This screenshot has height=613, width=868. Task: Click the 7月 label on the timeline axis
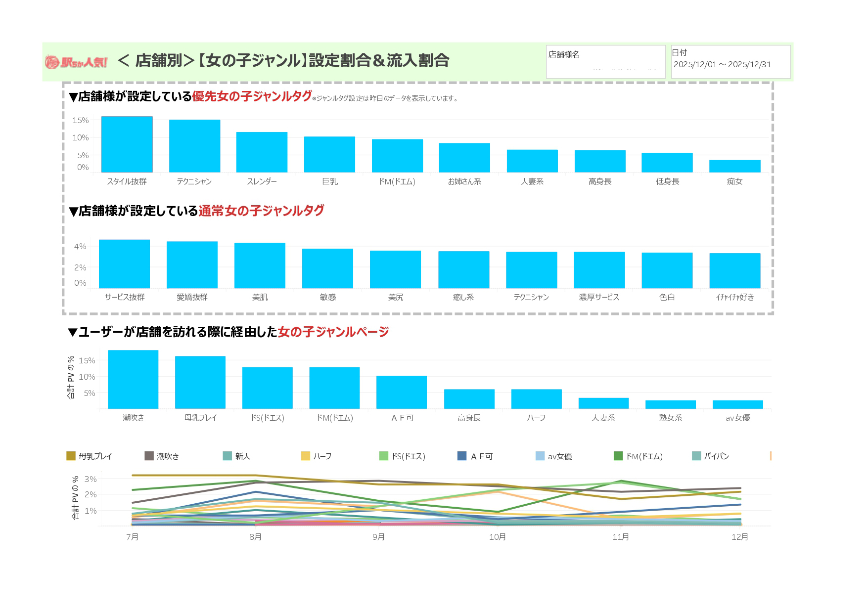coord(133,537)
